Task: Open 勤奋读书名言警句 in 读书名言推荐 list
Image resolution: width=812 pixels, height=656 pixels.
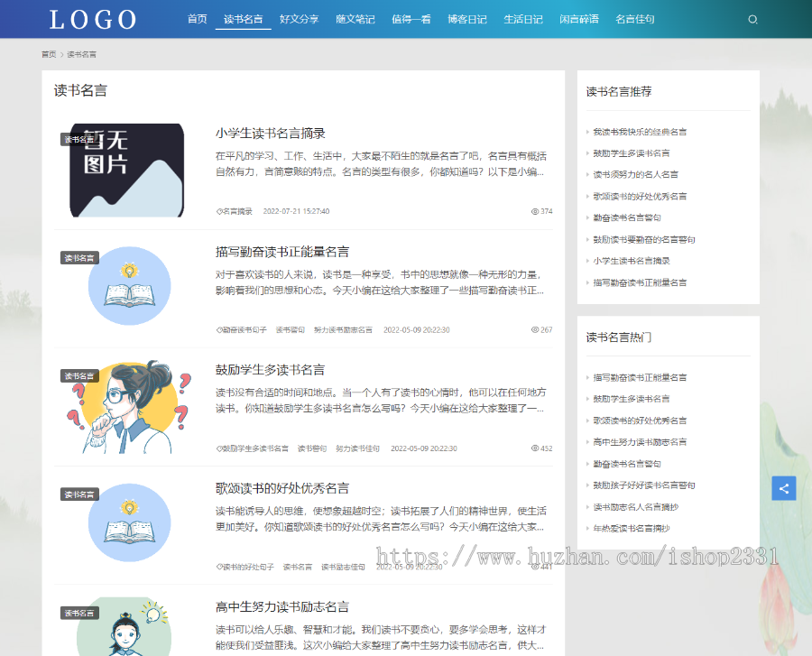Action: click(627, 218)
